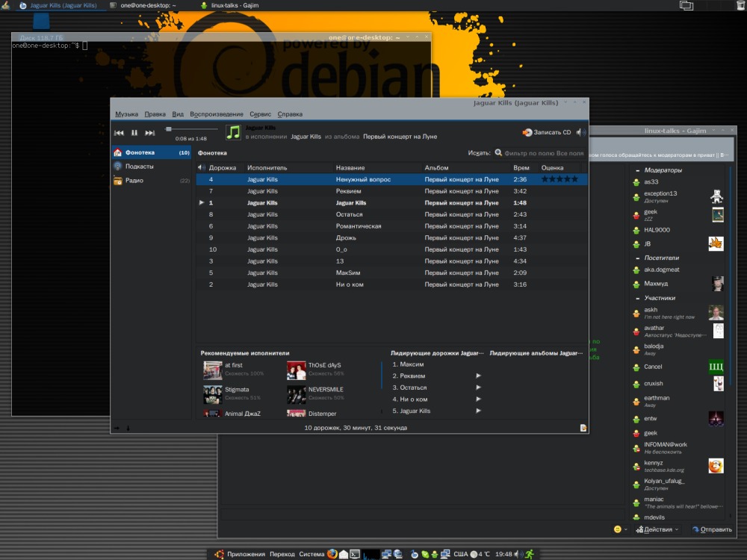747x560 pixels.
Task: Select the track Романтическая
Action: coord(391,226)
